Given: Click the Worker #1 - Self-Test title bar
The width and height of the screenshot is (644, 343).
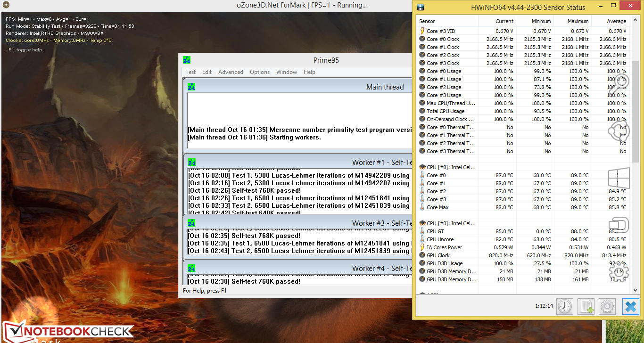Looking at the screenshot, I should (297, 162).
